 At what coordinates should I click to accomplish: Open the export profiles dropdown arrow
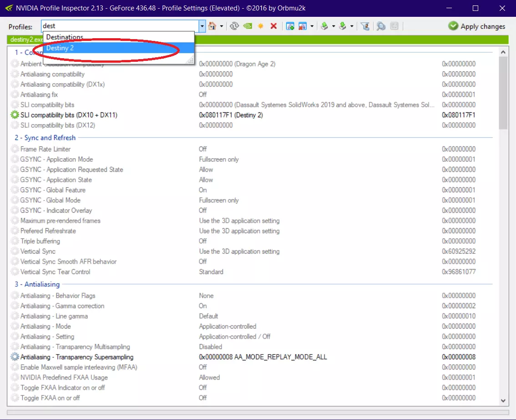(x=334, y=26)
